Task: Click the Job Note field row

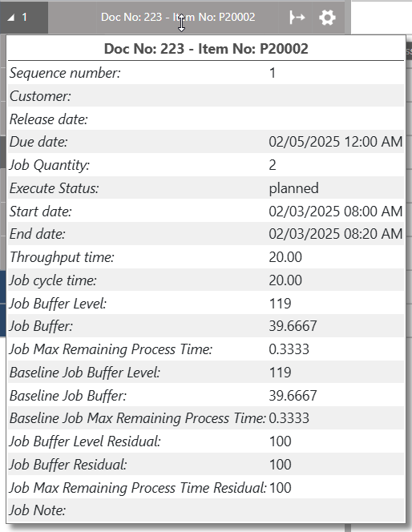Action: click(206, 510)
